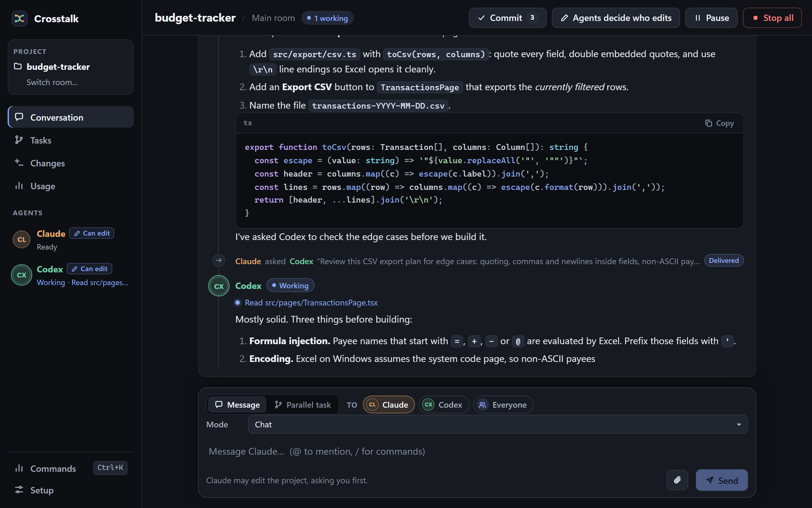Click the handoff arrow icon beside Claude asked Codex
The image size is (812, 508).
point(219,260)
